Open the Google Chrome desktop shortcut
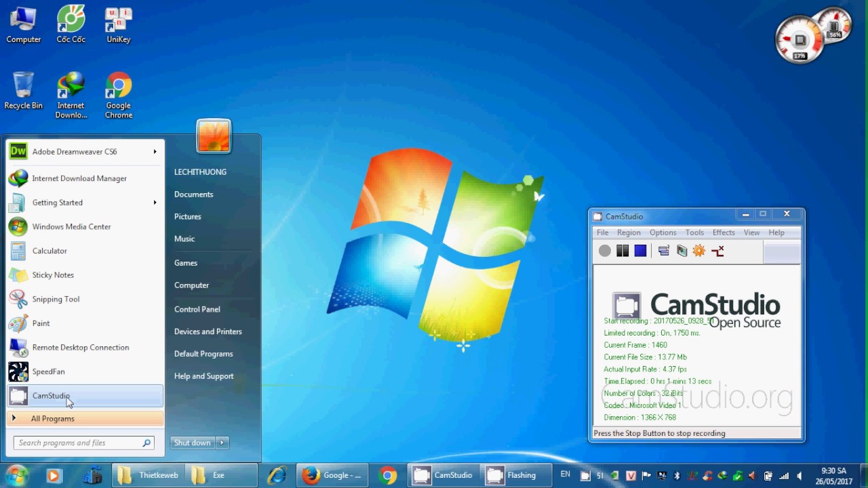This screenshot has height=488, width=868. 119,96
